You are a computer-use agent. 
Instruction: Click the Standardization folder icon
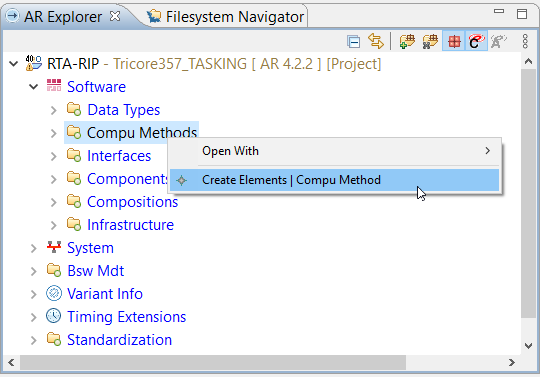(54, 339)
